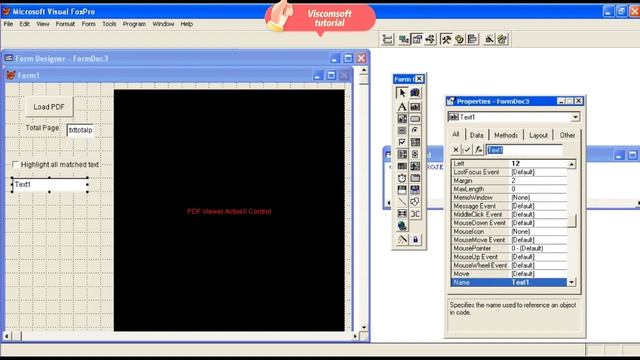Select the Separator control tool
Viewport: 640px width, 360px height.
415,213
